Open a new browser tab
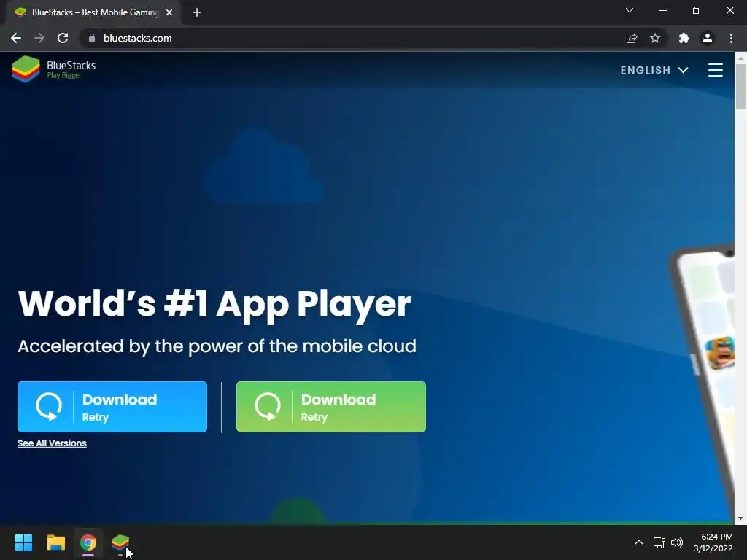This screenshot has height=560, width=747. 197,12
